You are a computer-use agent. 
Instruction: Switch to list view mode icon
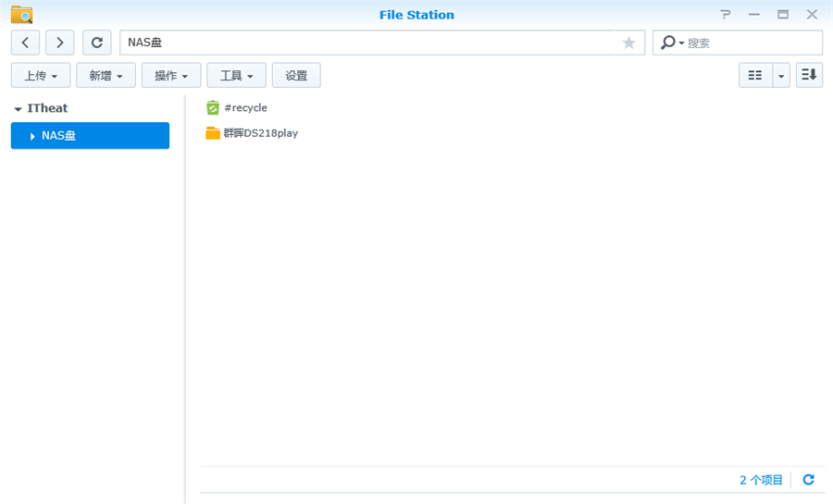(x=755, y=76)
